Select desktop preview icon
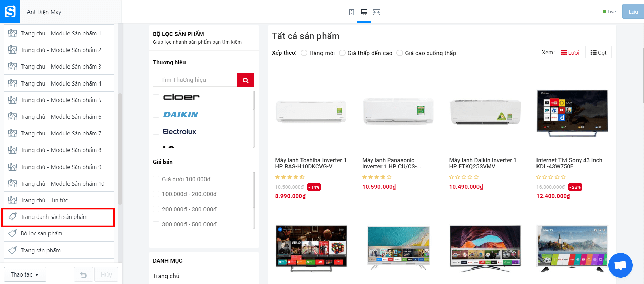The height and width of the screenshot is (284, 644). coord(364,12)
